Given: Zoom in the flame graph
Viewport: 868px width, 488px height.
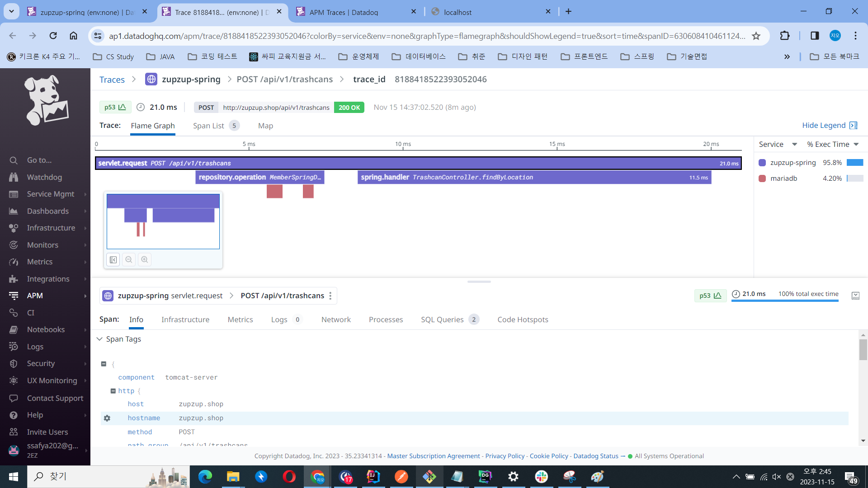Looking at the screenshot, I should point(145,260).
